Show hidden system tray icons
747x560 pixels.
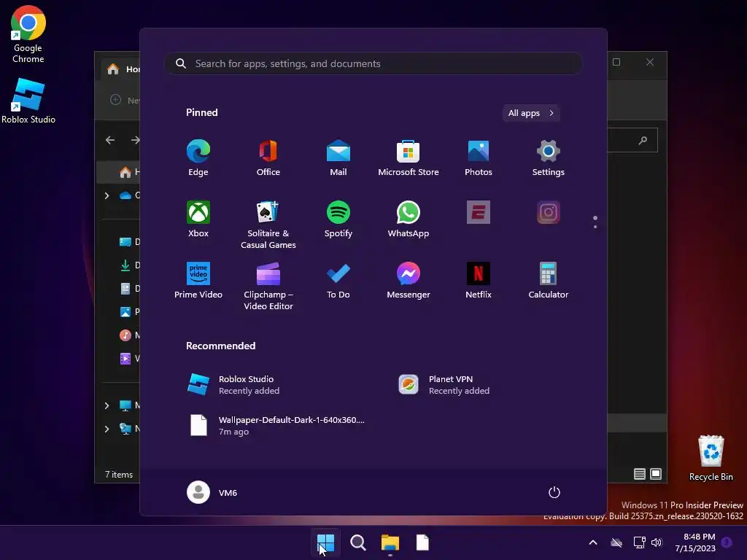[593, 542]
